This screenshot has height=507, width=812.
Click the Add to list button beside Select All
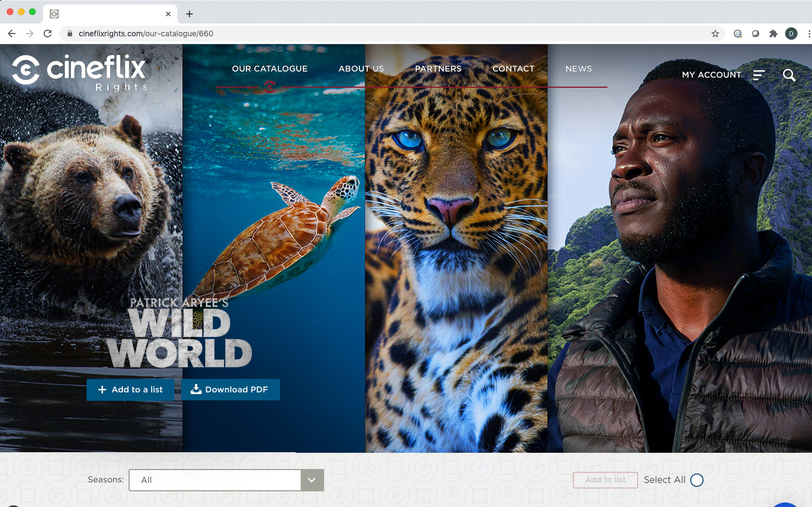pyautogui.click(x=605, y=480)
